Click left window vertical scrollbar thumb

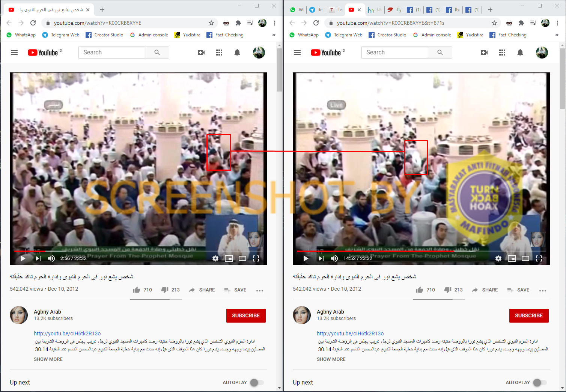(279, 70)
